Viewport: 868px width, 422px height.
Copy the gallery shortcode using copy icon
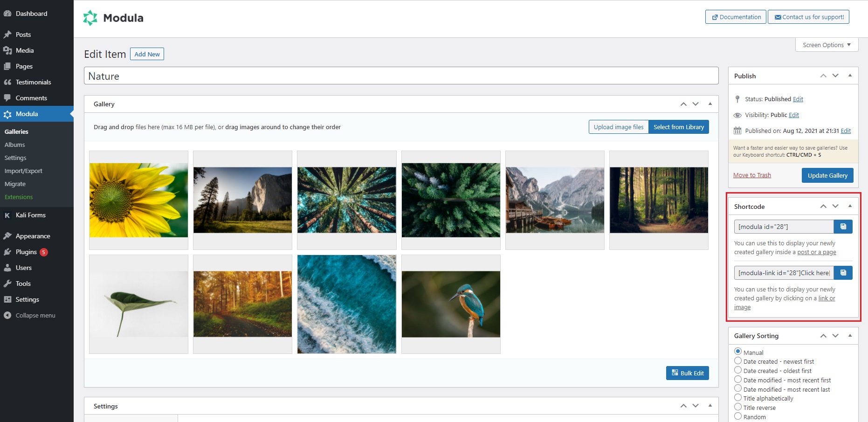(843, 226)
